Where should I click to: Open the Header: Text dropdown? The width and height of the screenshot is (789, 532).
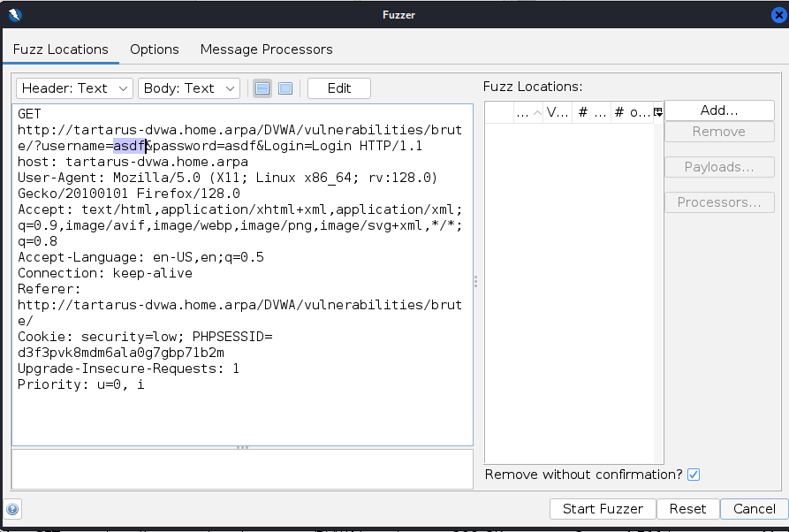click(74, 88)
